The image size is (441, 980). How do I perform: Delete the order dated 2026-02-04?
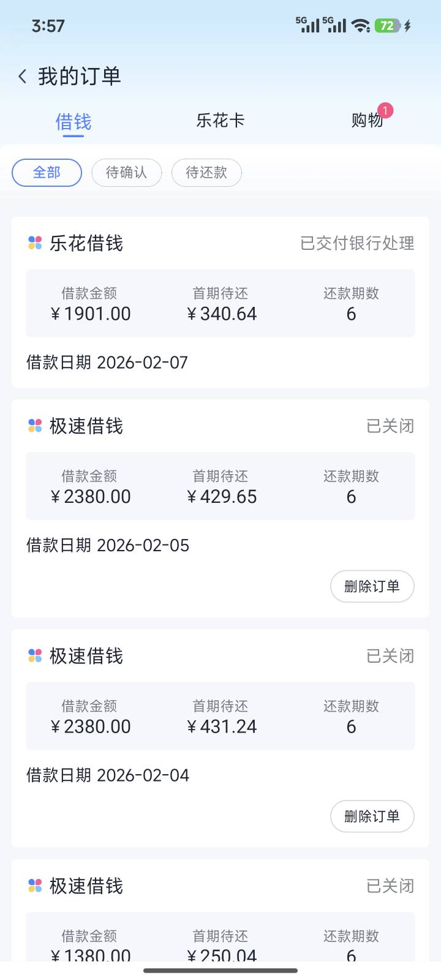[372, 816]
